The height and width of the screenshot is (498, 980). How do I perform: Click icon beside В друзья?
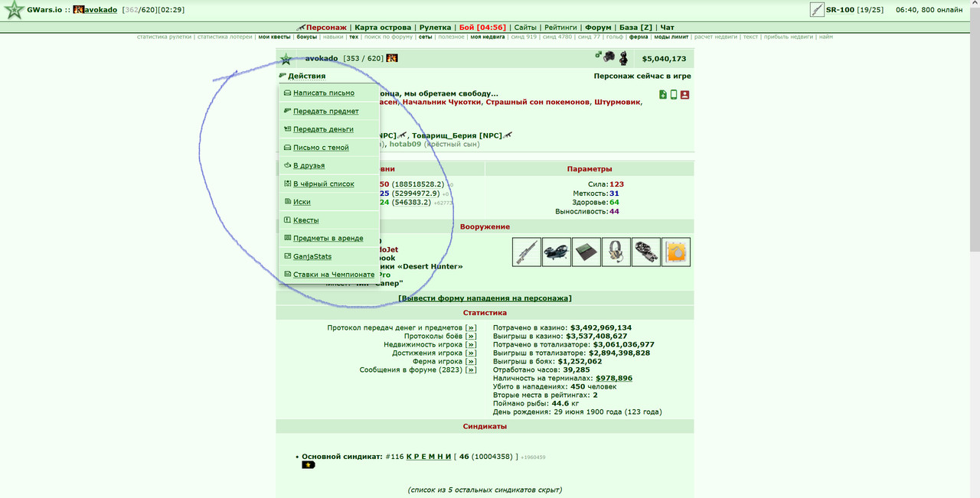[287, 165]
